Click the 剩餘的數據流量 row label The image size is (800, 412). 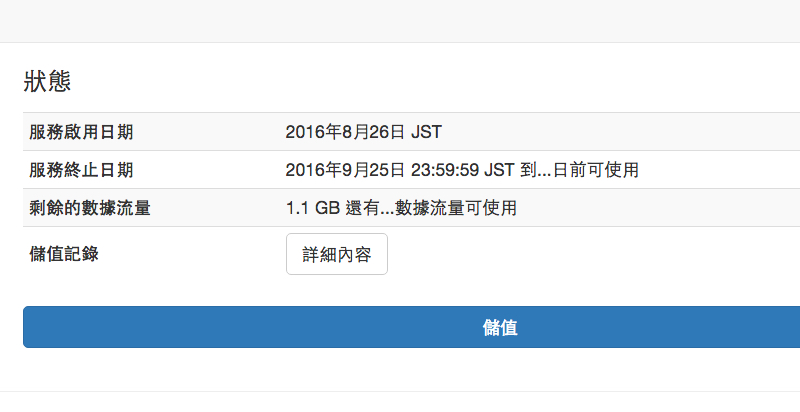pos(91,208)
